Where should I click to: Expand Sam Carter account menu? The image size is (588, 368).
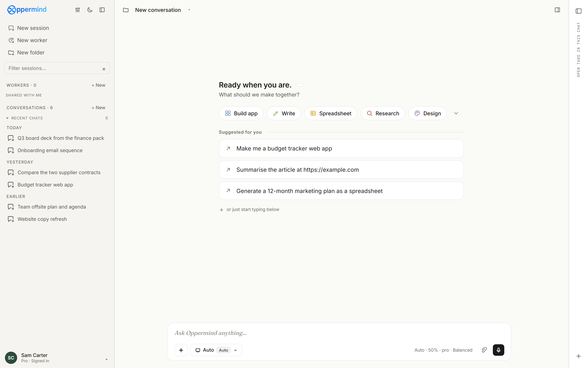[x=106, y=359]
